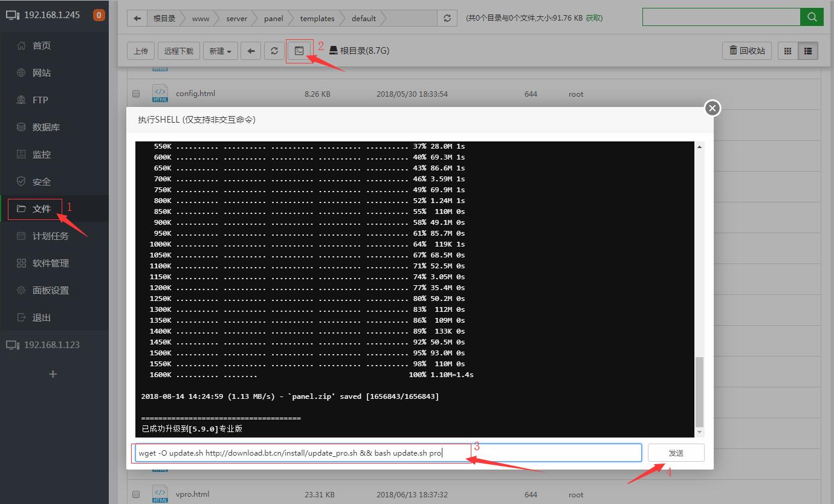This screenshot has width=834, height=504.
Task: Click the config.html file name
Action: click(195, 94)
